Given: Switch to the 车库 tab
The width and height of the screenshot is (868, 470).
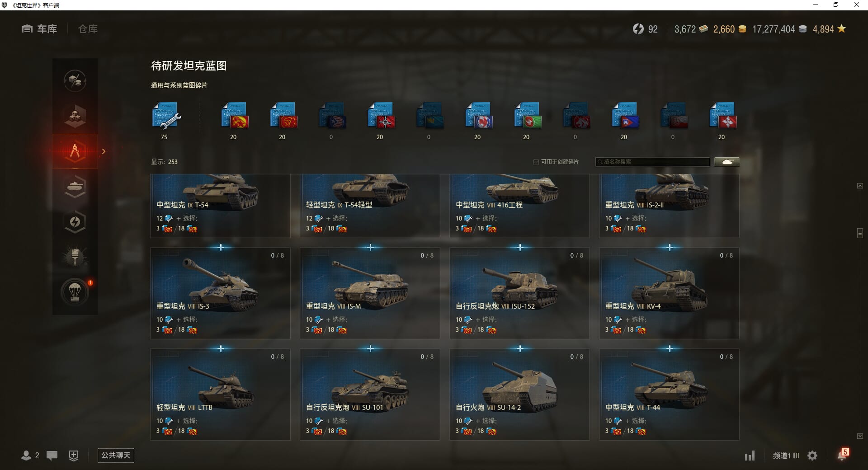Looking at the screenshot, I should (x=39, y=29).
